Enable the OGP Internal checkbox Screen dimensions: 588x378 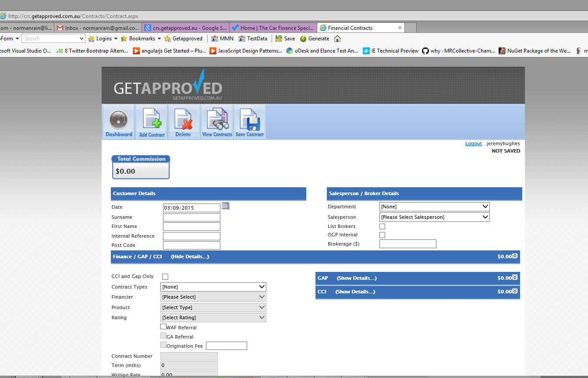pos(382,235)
